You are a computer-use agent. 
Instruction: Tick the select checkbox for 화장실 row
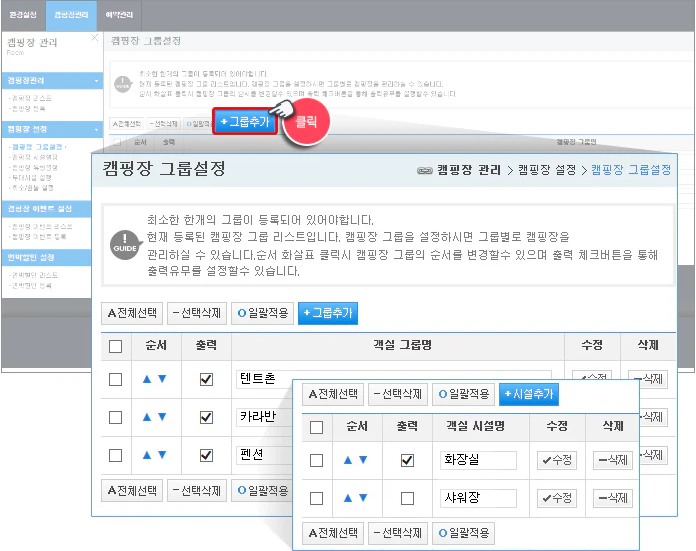[316, 460]
